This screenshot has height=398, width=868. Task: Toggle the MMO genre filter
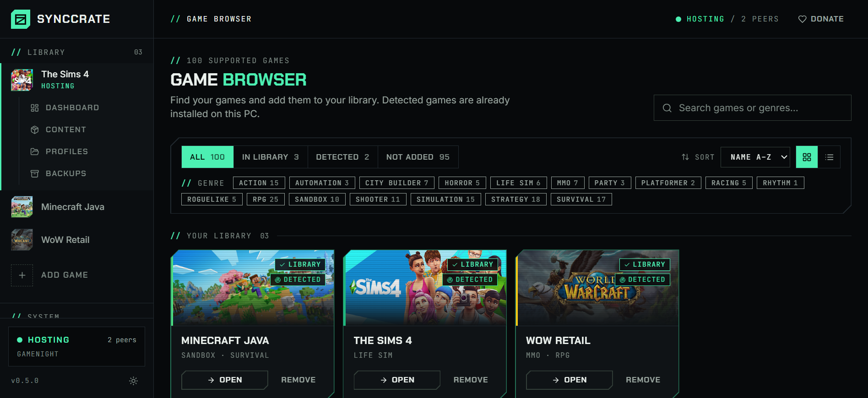point(568,183)
